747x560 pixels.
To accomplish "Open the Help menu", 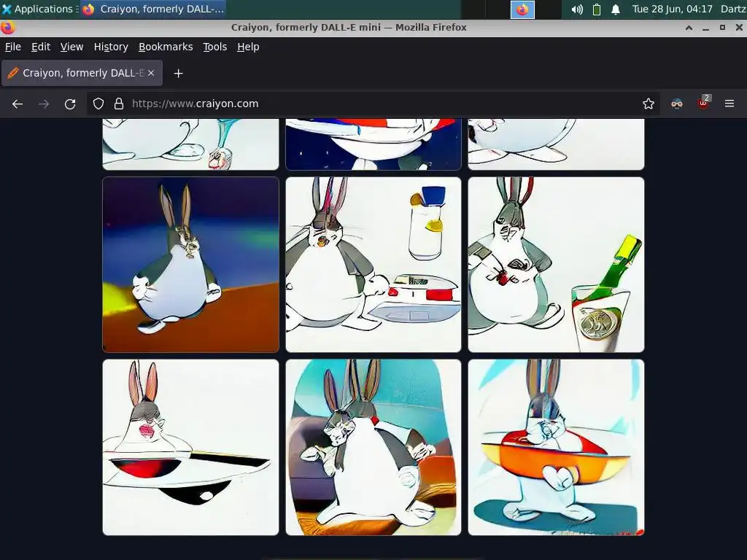I will pyautogui.click(x=248, y=47).
